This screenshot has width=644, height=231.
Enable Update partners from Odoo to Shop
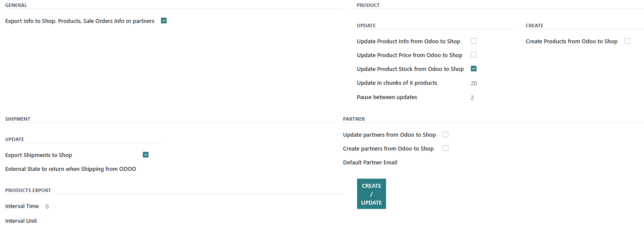tap(445, 135)
